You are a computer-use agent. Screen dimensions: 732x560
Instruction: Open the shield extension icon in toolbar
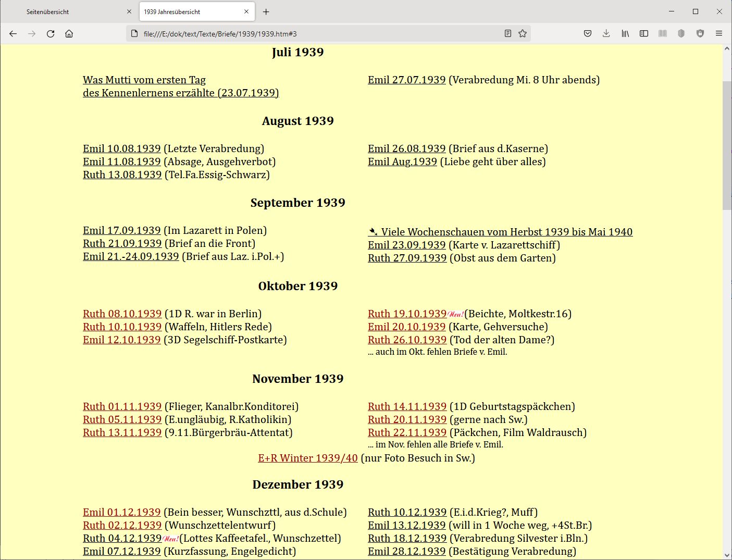coord(700,34)
